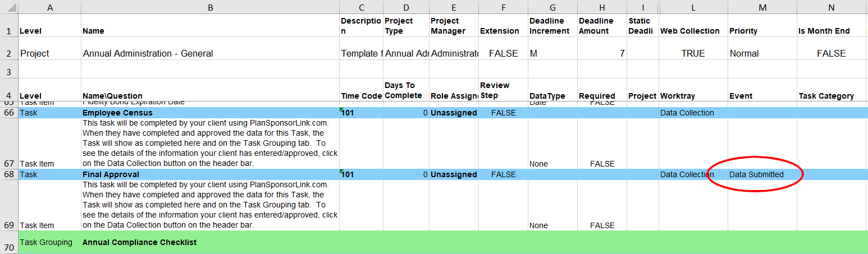The width and height of the screenshot is (868, 254).
Task: Select column M header
Action: (762, 7)
